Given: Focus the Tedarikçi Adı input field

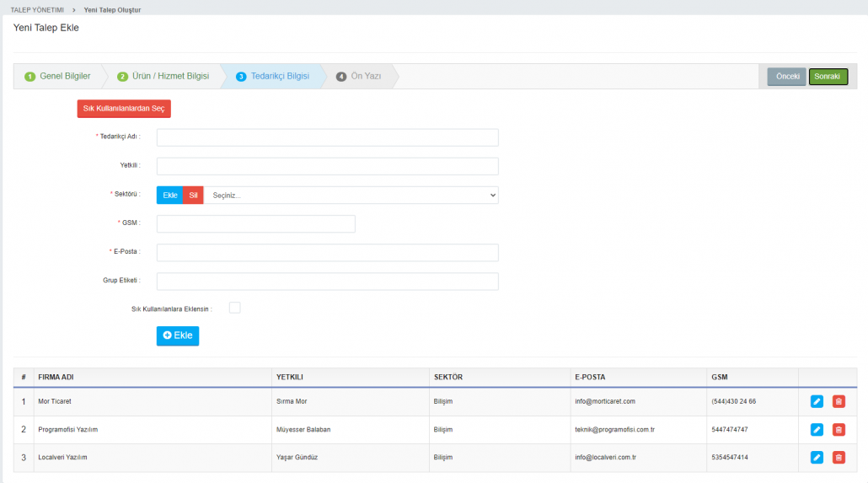Looking at the screenshot, I should [327, 137].
